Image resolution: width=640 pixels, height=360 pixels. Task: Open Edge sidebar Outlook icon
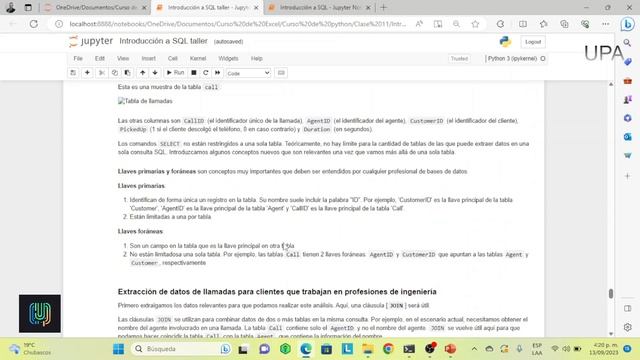tap(627, 137)
